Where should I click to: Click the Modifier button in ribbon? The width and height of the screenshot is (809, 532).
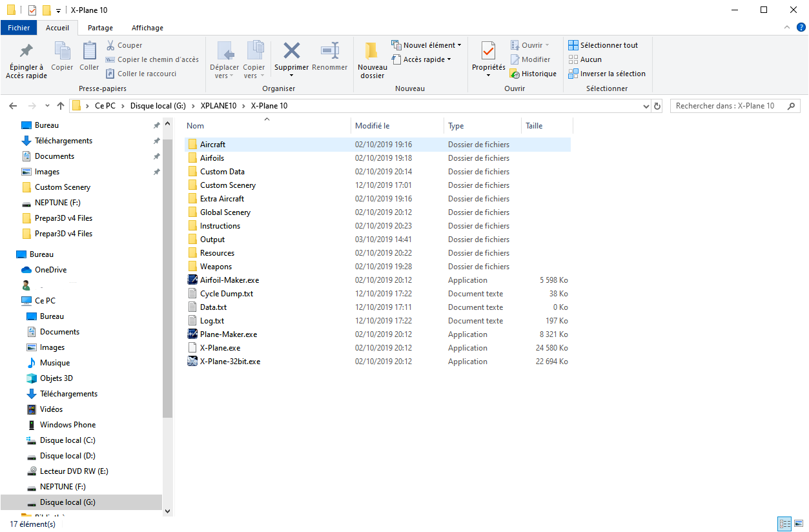(x=530, y=59)
